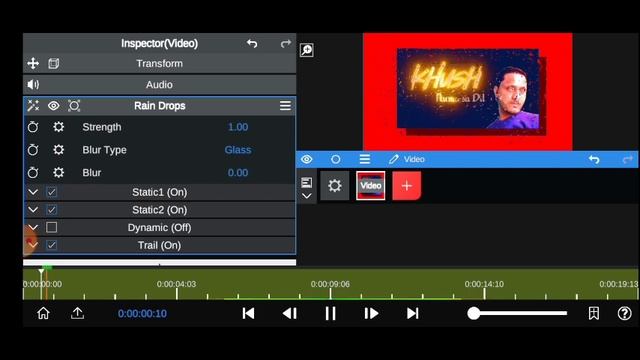The image size is (640, 360).
Task: Open the Blur Type settings gear
Action: (58, 150)
